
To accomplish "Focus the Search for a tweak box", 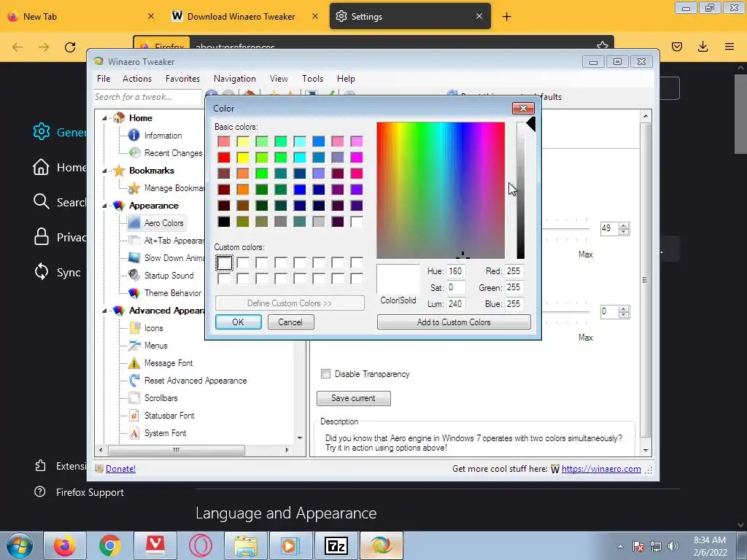I will (x=147, y=97).
